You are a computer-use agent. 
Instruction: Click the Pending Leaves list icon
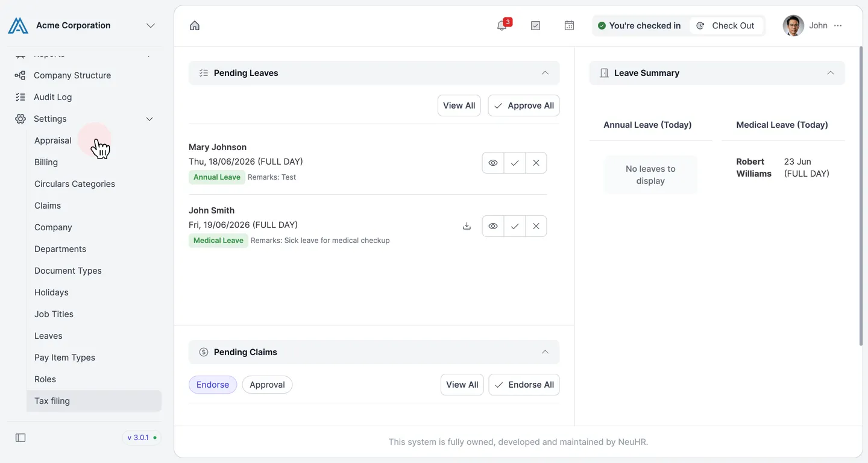click(x=204, y=73)
